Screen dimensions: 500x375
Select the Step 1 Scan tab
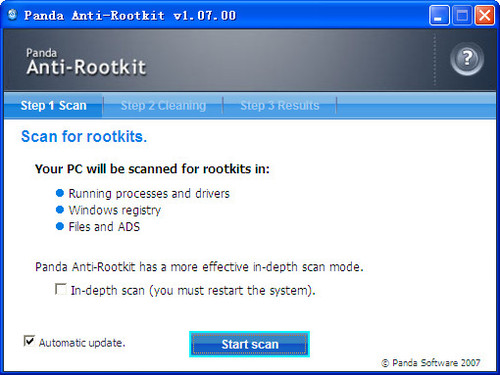coord(53,106)
